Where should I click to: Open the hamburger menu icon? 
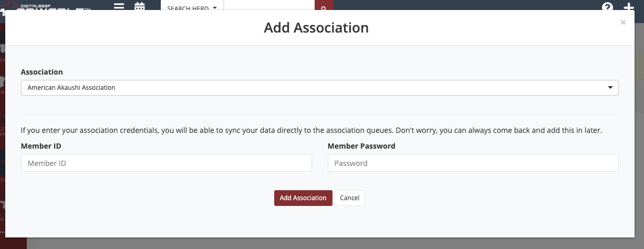[119, 7]
